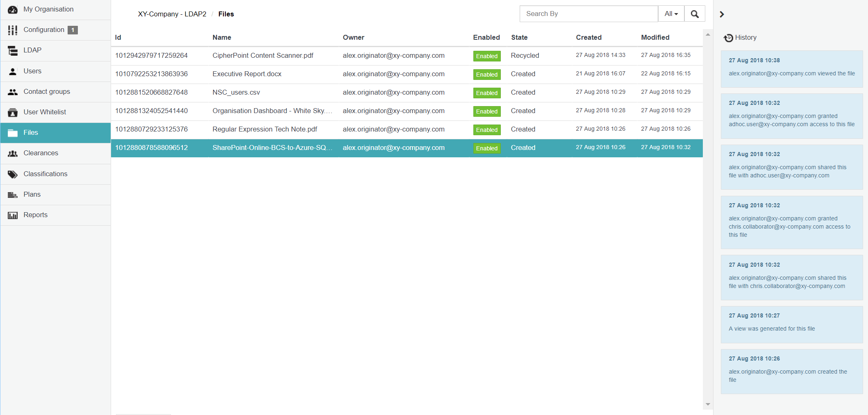Open My Organisation menu item
This screenshot has height=415, width=868.
pos(55,9)
